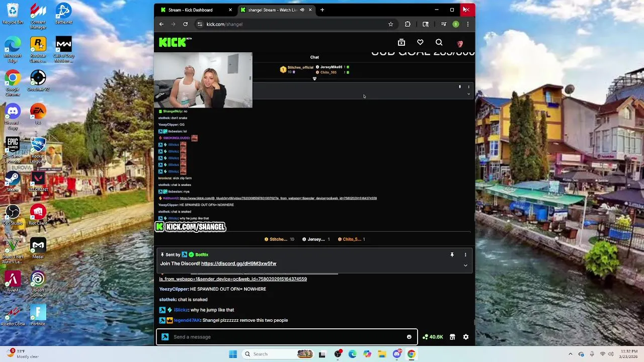Open a new browser tab
Image resolution: width=644 pixels, height=362 pixels.
(323, 10)
